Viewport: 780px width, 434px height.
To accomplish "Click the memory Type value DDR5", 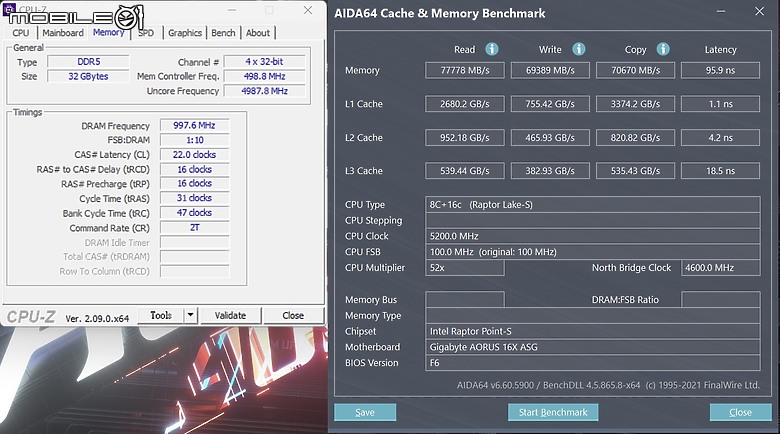I will 89,62.
